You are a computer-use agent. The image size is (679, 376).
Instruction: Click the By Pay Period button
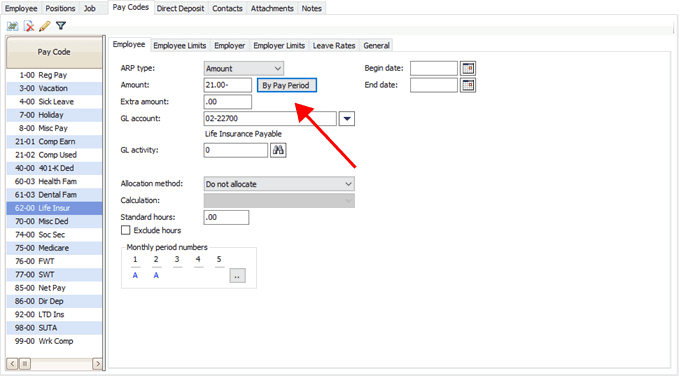point(287,85)
